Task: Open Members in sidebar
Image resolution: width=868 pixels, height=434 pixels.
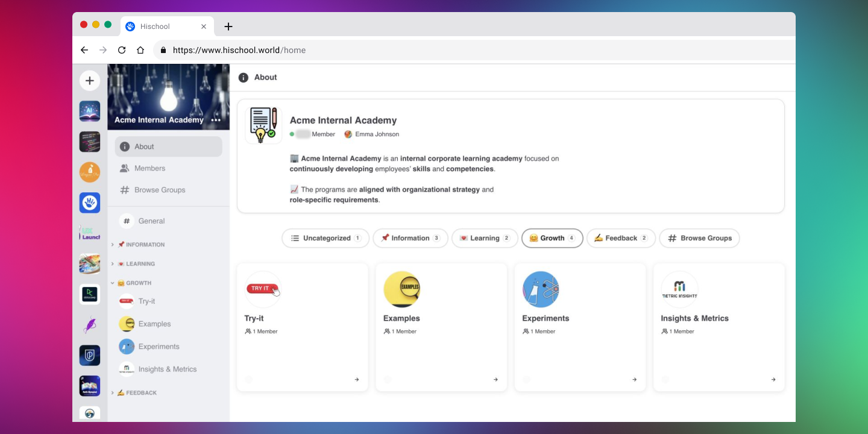Action: [x=169, y=168]
